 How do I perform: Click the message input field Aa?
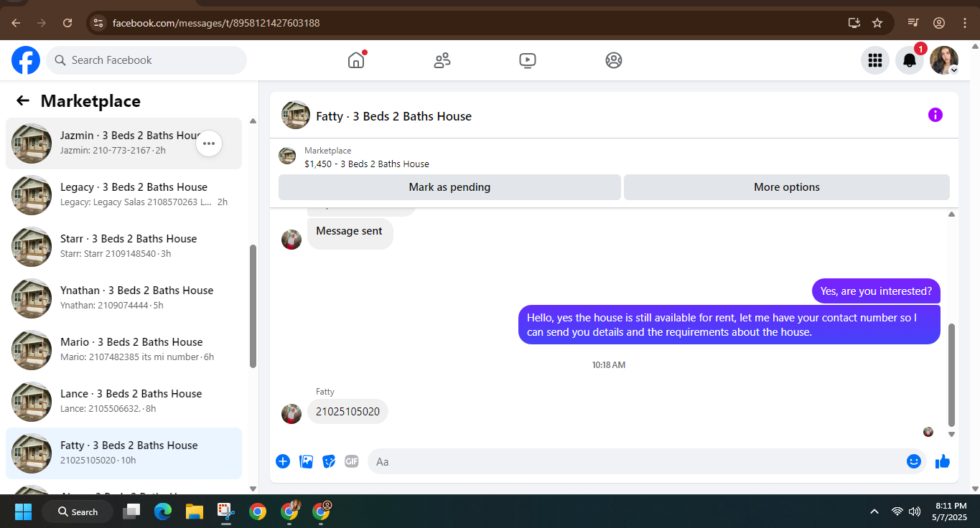click(x=636, y=461)
